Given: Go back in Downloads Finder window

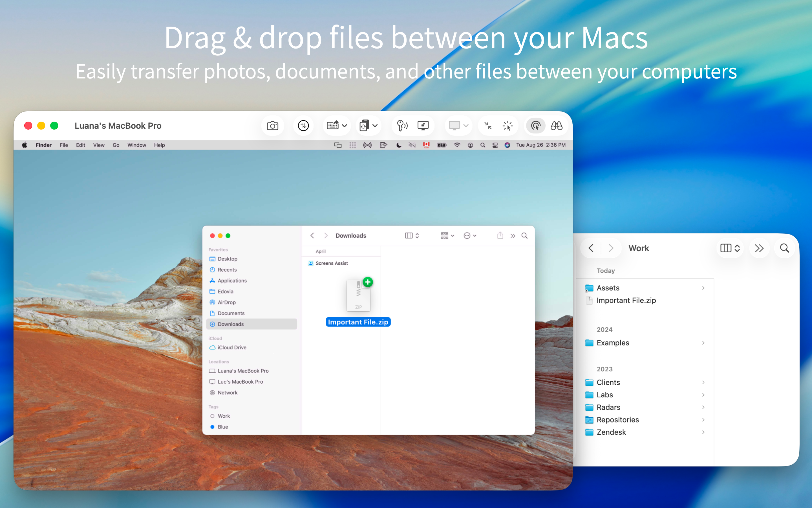Looking at the screenshot, I should [312, 236].
